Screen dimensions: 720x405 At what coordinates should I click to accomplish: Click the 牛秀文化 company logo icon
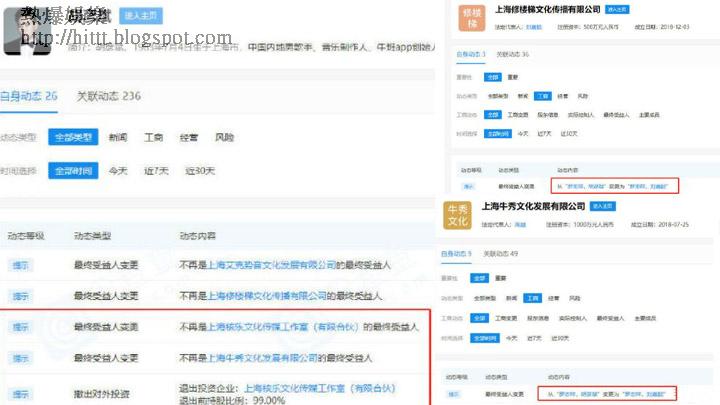[x=457, y=215]
